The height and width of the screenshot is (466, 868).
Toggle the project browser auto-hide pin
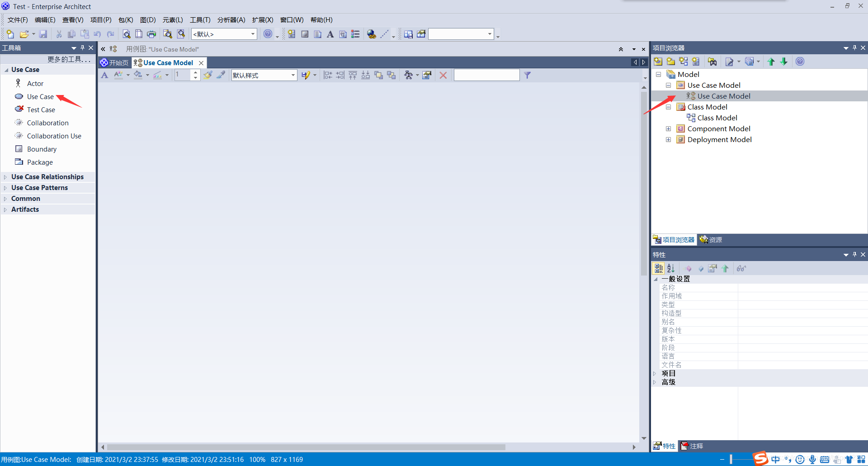pos(854,48)
